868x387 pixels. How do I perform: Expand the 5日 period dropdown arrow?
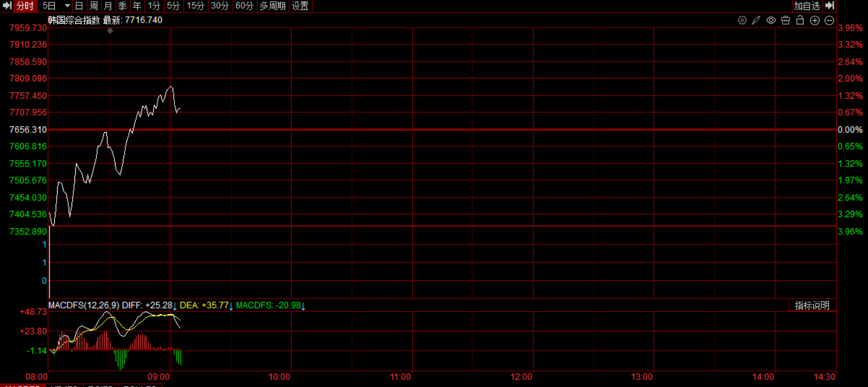(67, 6)
